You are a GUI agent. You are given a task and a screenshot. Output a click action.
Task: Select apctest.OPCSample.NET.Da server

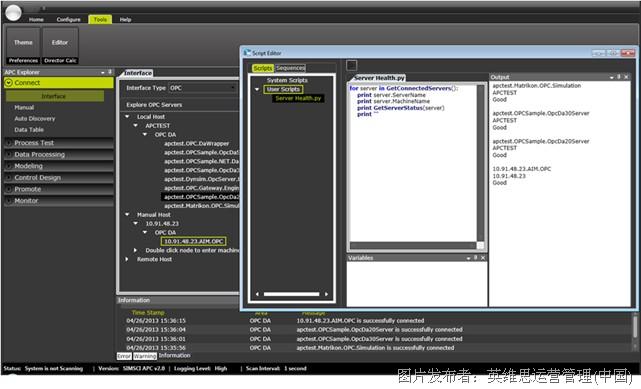pyautogui.click(x=201, y=161)
